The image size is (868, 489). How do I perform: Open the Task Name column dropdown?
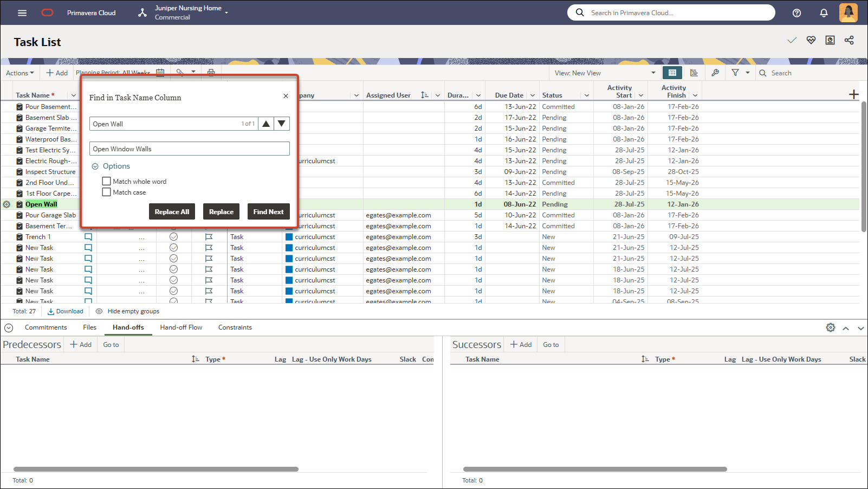[74, 95]
